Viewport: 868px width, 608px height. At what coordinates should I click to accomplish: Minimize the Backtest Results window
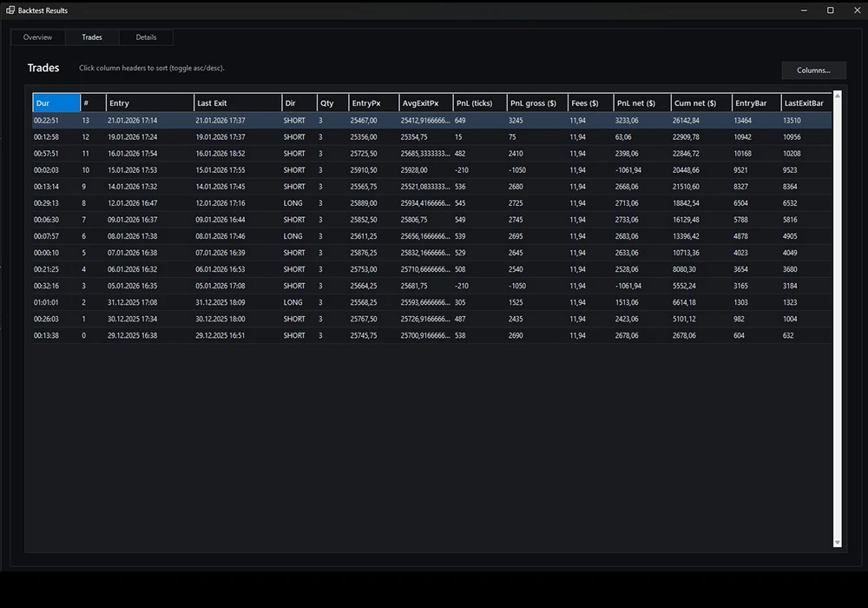804,10
